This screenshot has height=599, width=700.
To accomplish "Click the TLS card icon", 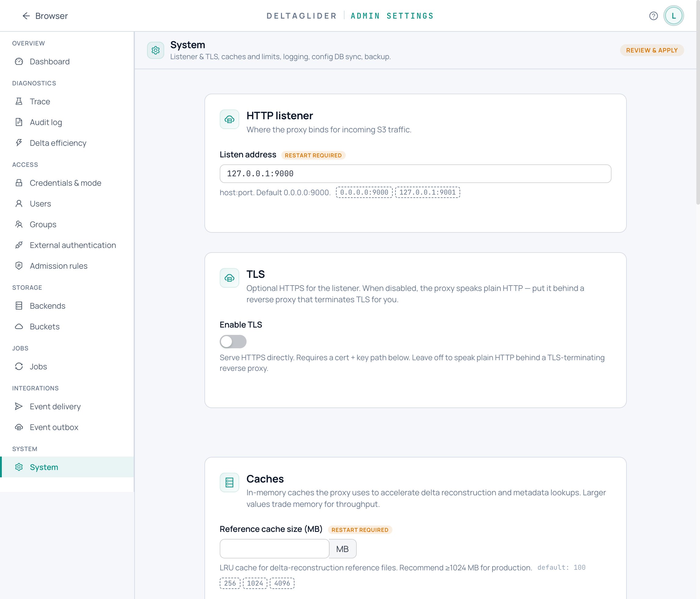I will [x=229, y=278].
